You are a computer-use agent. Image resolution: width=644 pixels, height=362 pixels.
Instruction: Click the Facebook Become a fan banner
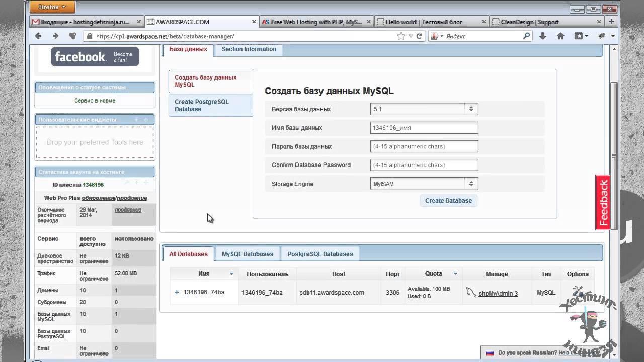tap(95, 57)
